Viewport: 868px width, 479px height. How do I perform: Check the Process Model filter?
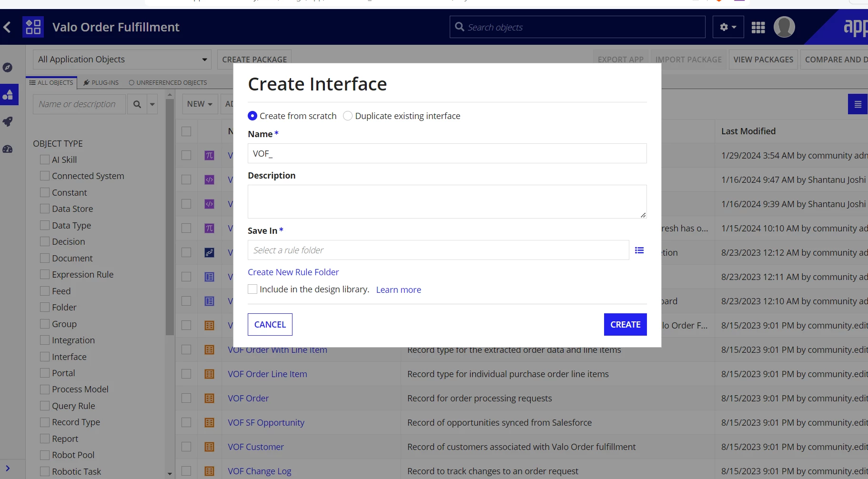[45, 389]
